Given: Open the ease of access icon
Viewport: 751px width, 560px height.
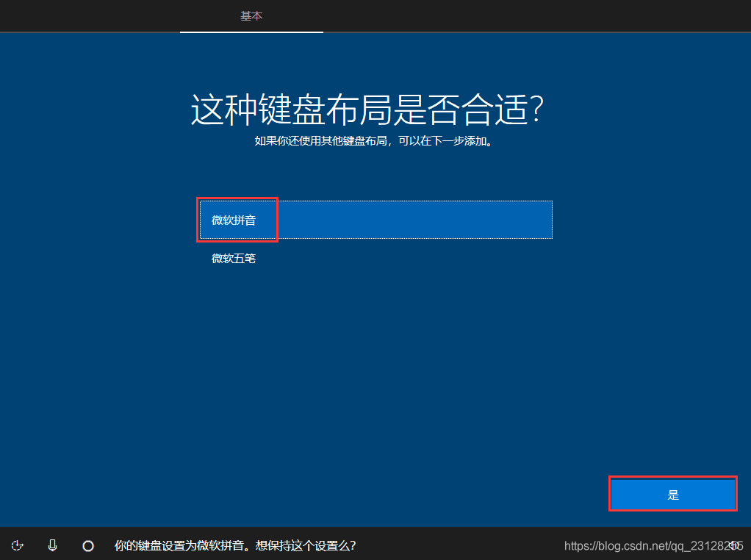Looking at the screenshot, I should click(x=18, y=545).
